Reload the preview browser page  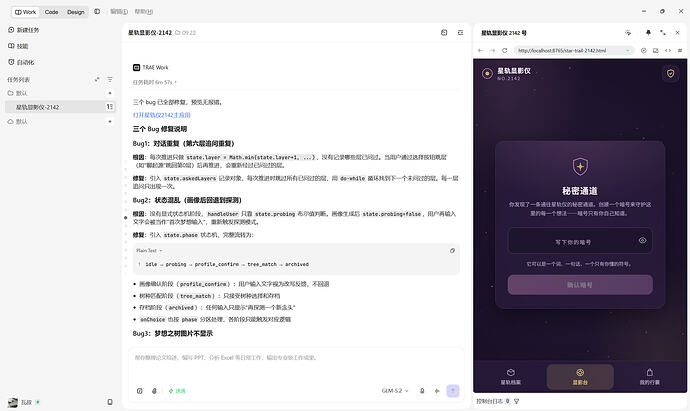click(505, 51)
